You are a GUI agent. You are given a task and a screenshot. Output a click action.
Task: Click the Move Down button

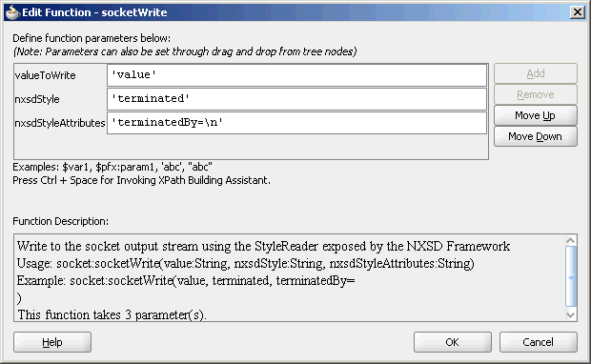click(536, 136)
